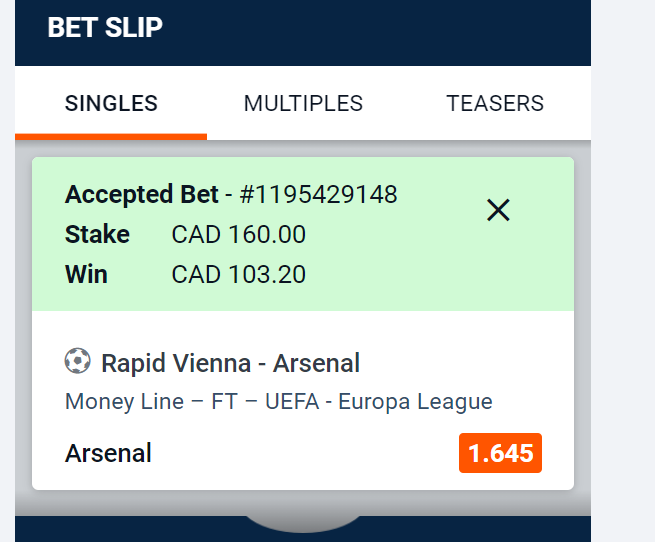655x542 pixels.
Task: Click the bet number #1195429148
Action: point(320,194)
